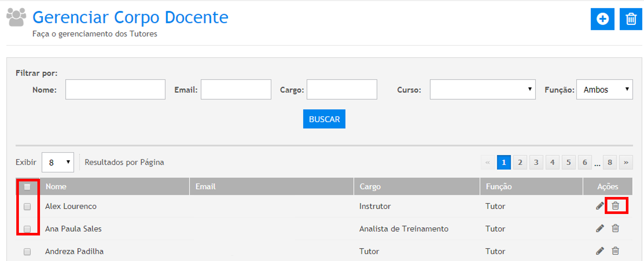The width and height of the screenshot is (644, 261).
Task: Click the Nome filter input field
Action: tap(115, 90)
